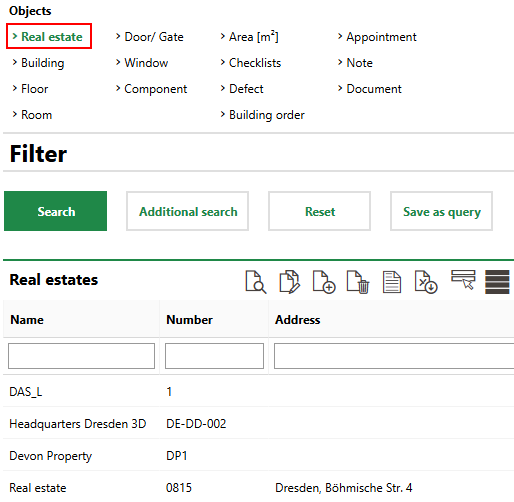Select the Appointment object link
The height and width of the screenshot is (502, 514).
click(x=381, y=37)
